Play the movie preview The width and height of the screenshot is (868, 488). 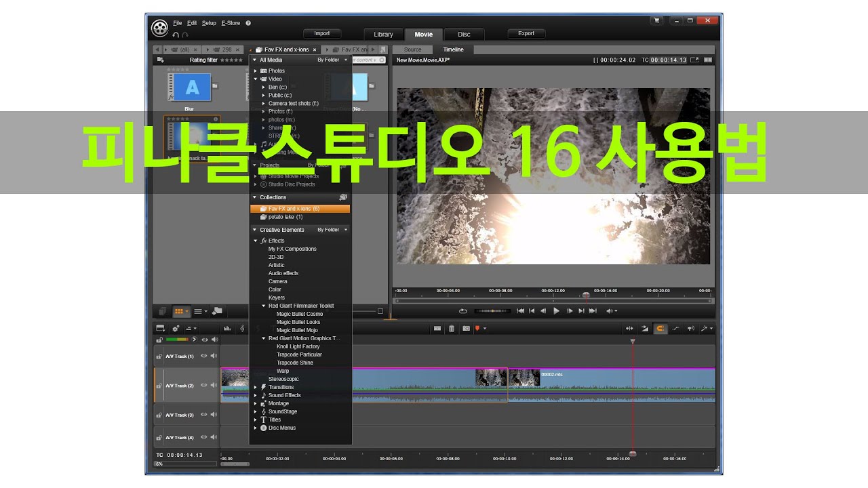point(557,311)
